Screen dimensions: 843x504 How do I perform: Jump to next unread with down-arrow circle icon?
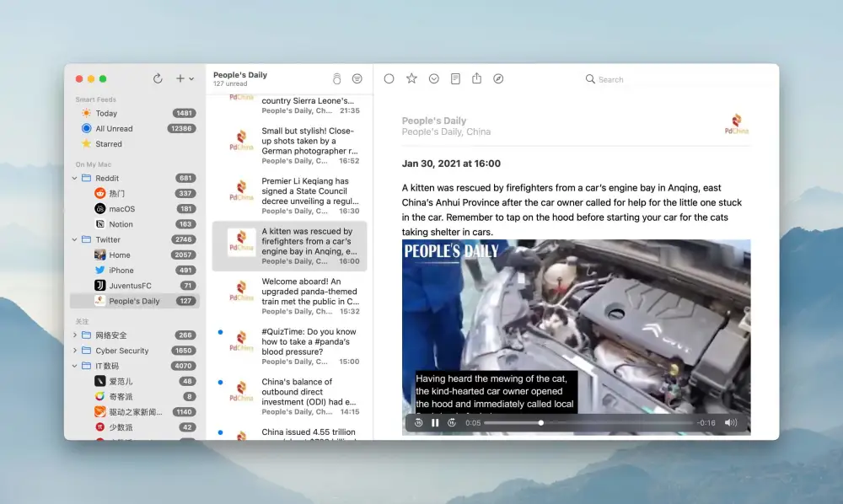434,78
